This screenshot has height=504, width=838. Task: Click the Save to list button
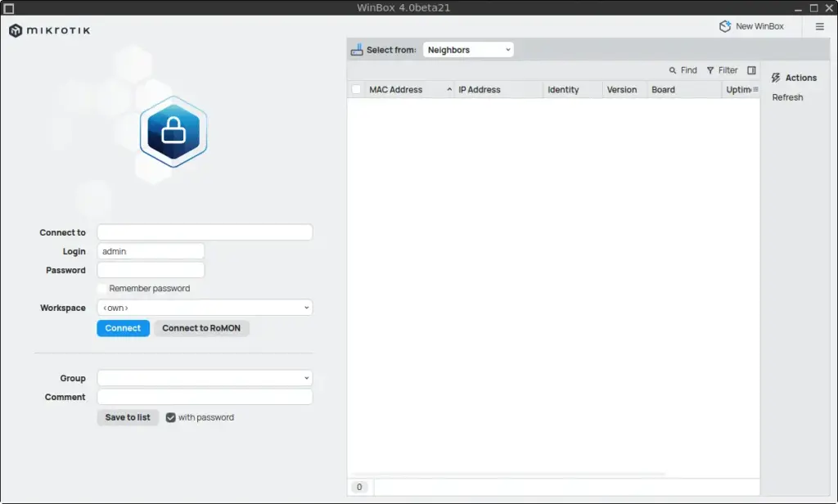click(128, 417)
